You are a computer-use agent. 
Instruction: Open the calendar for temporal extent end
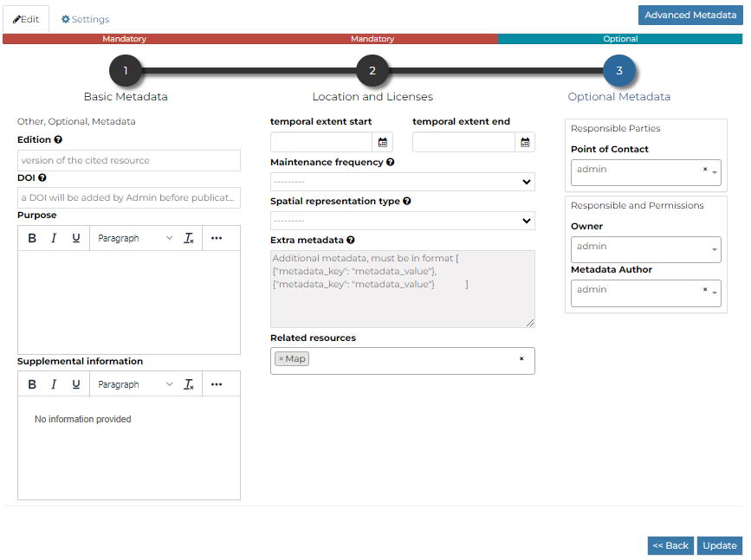[x=524, y=141]
